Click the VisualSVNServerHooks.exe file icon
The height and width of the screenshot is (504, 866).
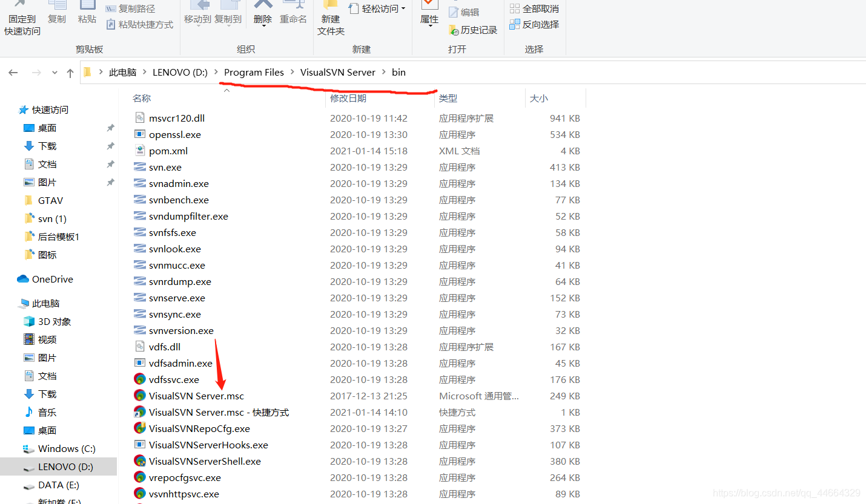140,445
